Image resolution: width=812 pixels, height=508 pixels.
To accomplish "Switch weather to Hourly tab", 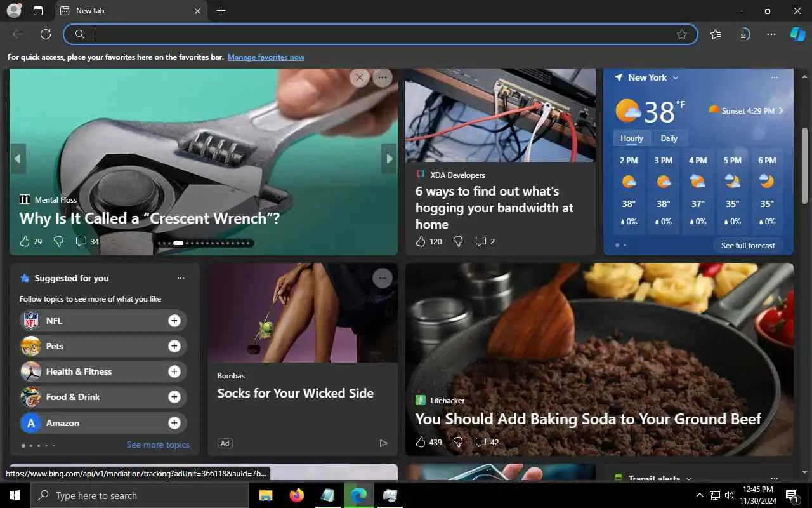I will click(631, 138).
